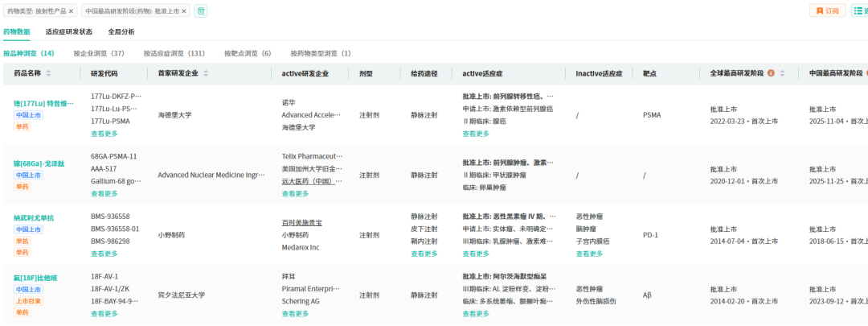Sort by 首家研发企业 column arrows

click(x=207, y=73)
